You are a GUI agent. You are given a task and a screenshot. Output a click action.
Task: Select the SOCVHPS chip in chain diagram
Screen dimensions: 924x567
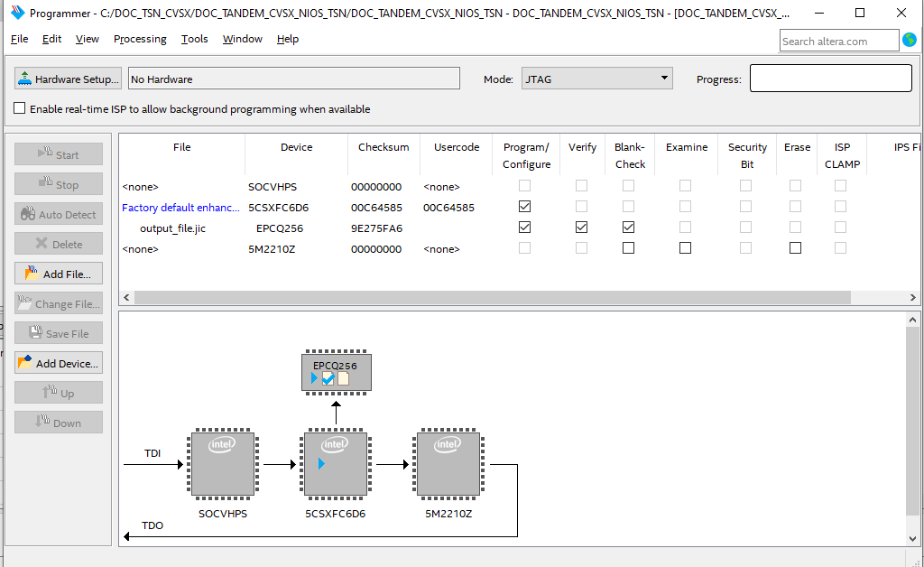click(x=223, y=464)
